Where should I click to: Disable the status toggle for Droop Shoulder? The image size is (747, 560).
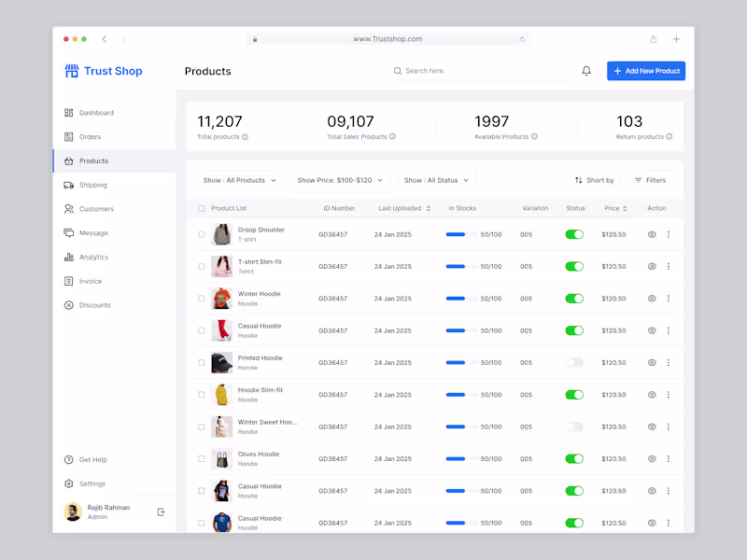[574, 234]
